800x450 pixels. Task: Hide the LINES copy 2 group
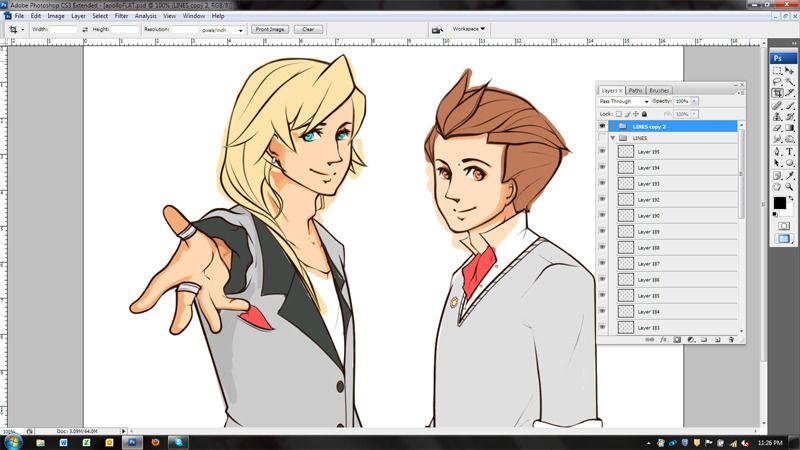pyautogui.click(x=602, y=126)
